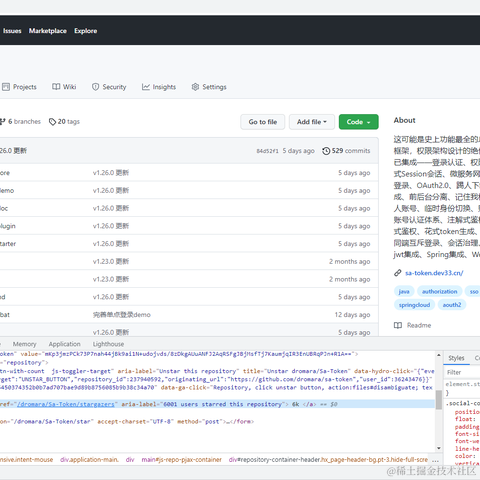Click the link chain icon in About
Image resolution: width=480 pixels, height=480 pixels.
pos(397,273)
